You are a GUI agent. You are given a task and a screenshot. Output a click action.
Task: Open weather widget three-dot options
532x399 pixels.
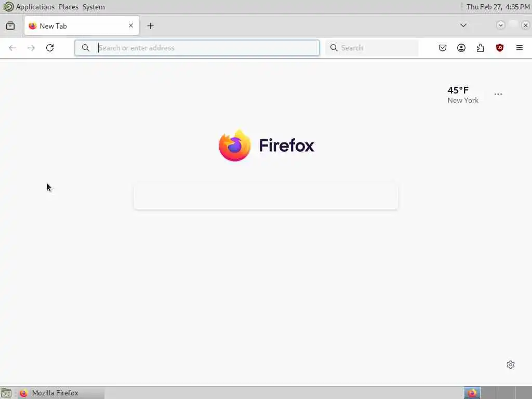[x=498, y=95]
